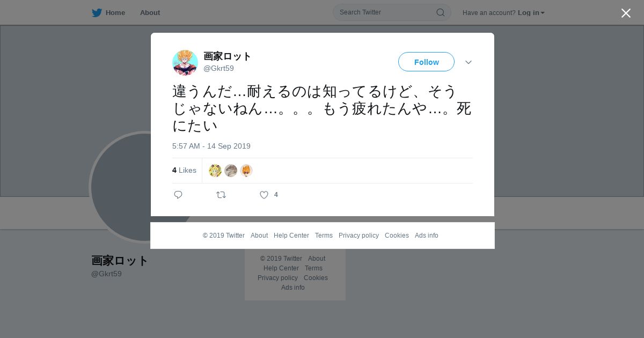Open the 4 Likes list
The image size is (644, 338).
[184, 170]
